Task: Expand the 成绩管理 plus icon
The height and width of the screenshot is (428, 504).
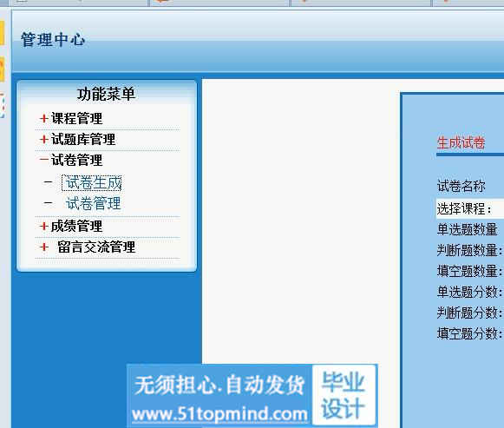Action: [43, 226]
